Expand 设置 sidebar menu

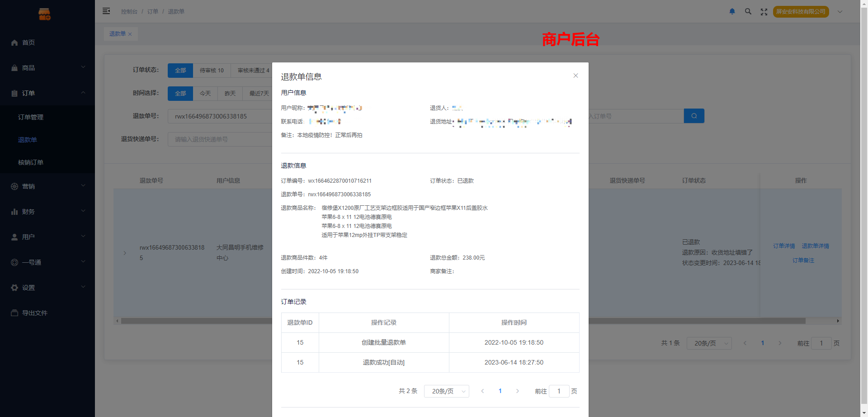pyautogui.click(x=47, y=288)
